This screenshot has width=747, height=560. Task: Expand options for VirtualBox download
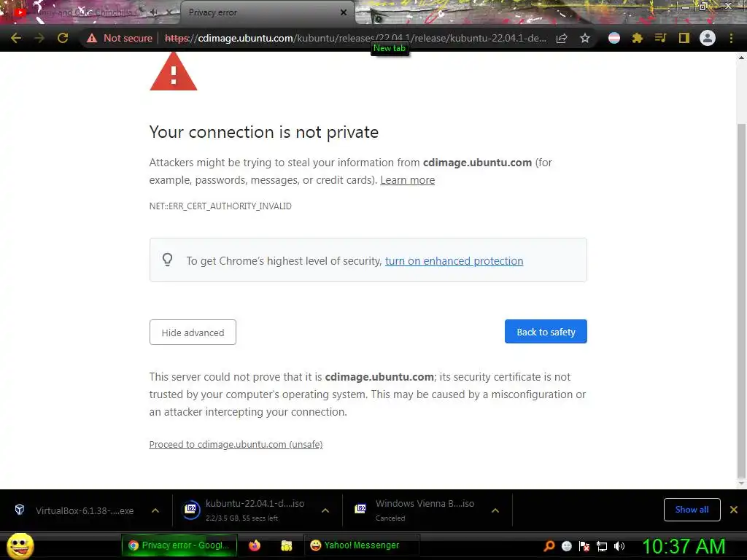[155, 510]
